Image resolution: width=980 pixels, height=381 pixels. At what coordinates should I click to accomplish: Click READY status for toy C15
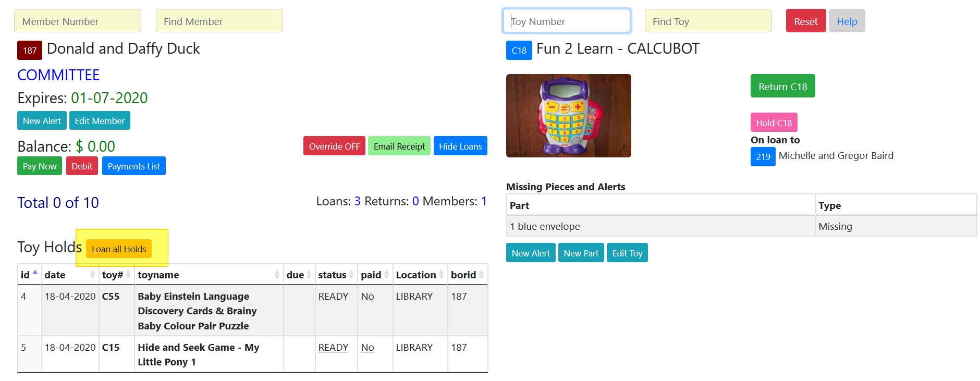tap(333, 348)
